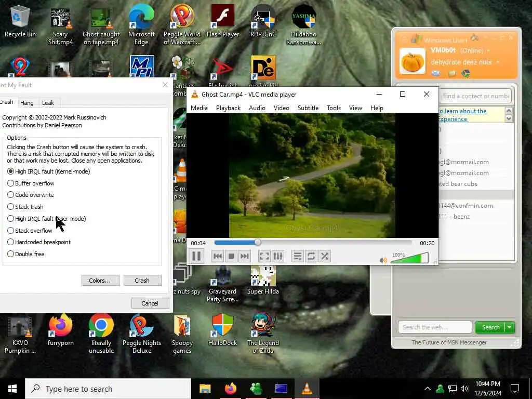
Task: Skip to next media in VLC
Action: (244, 256)
